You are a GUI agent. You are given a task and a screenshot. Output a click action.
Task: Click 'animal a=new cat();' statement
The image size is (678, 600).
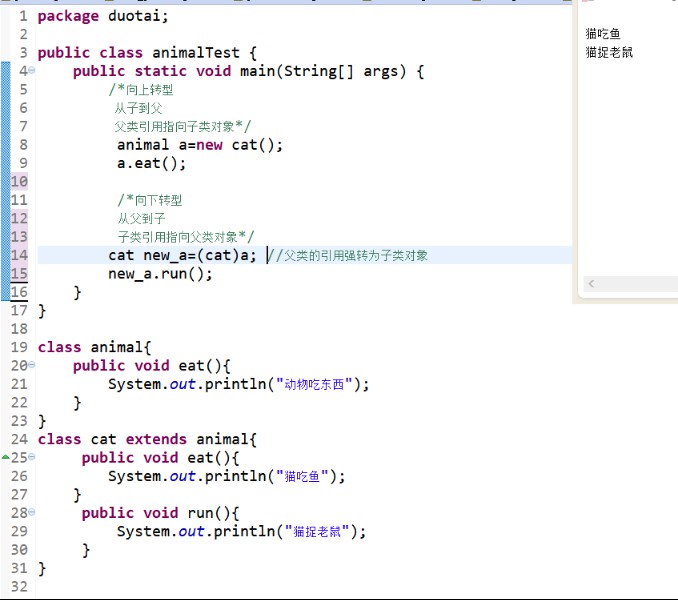pos(200,145)
